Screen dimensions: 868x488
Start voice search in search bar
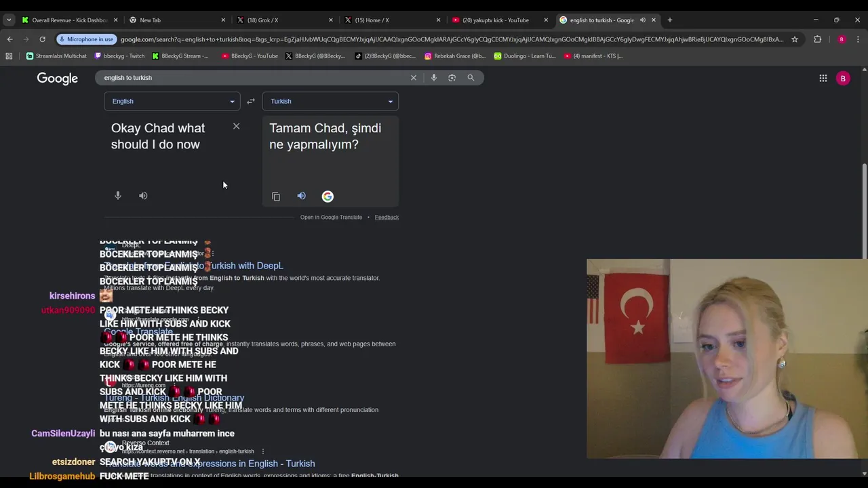pos(434,78)
